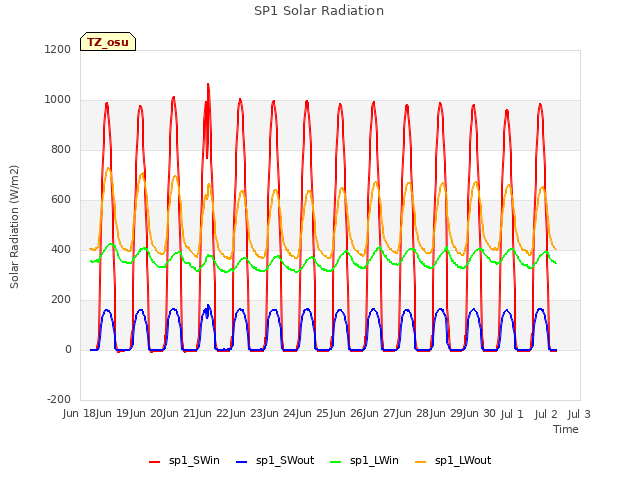
Task: Click the sp1_SWin legend entry
Action: tap(184, 461)
